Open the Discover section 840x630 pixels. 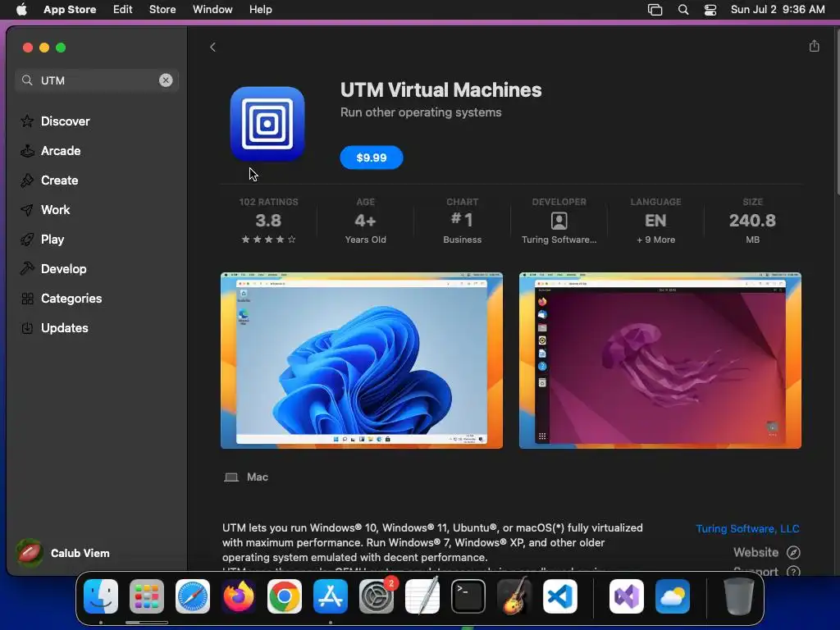[66, 121]
